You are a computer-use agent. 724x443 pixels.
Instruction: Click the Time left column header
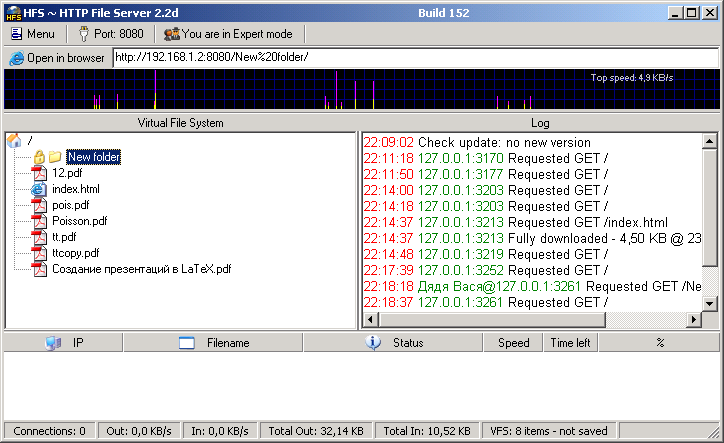tap(570, 343)
